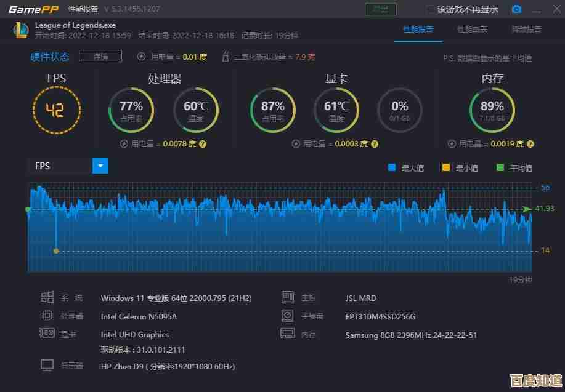Screen dimensions: 565x392
Task: Open the FPS metric dropdown arrow
Action: (100, 166)
